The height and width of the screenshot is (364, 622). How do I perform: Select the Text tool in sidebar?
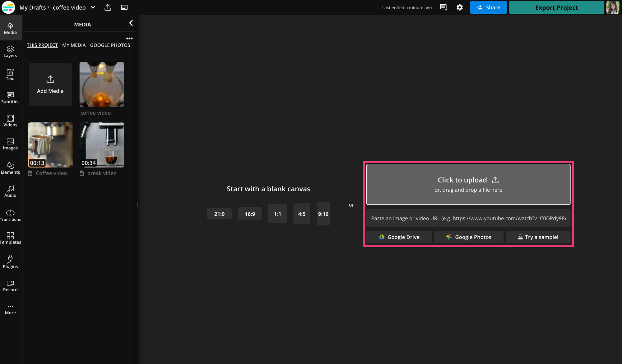coord(10,75)
